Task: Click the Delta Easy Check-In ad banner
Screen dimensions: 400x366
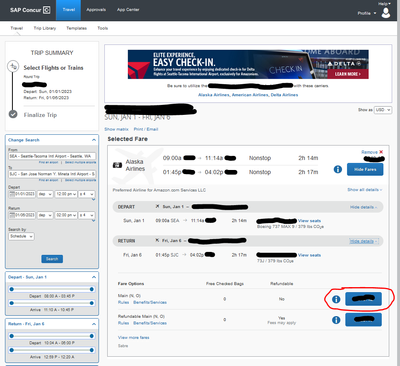Action: click(x=248, y=64)
